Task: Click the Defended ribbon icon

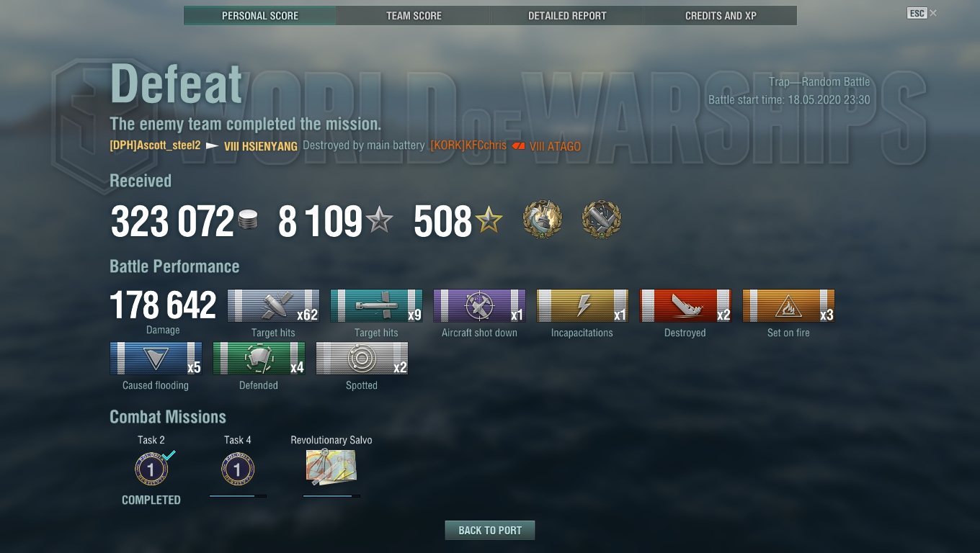Action: [x=259, y=359]
